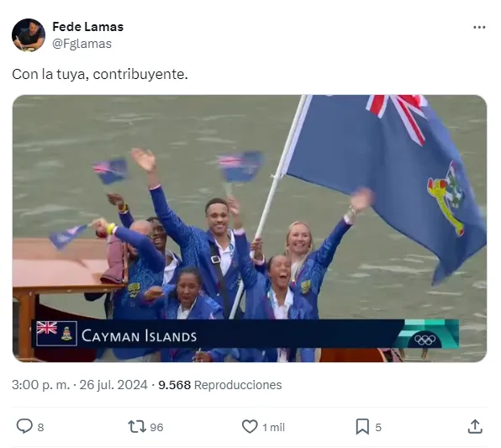Image resolution: width=501 pixels, height=448 pixels.
Task: Bookmark this tweet
Action: [362, 427]
